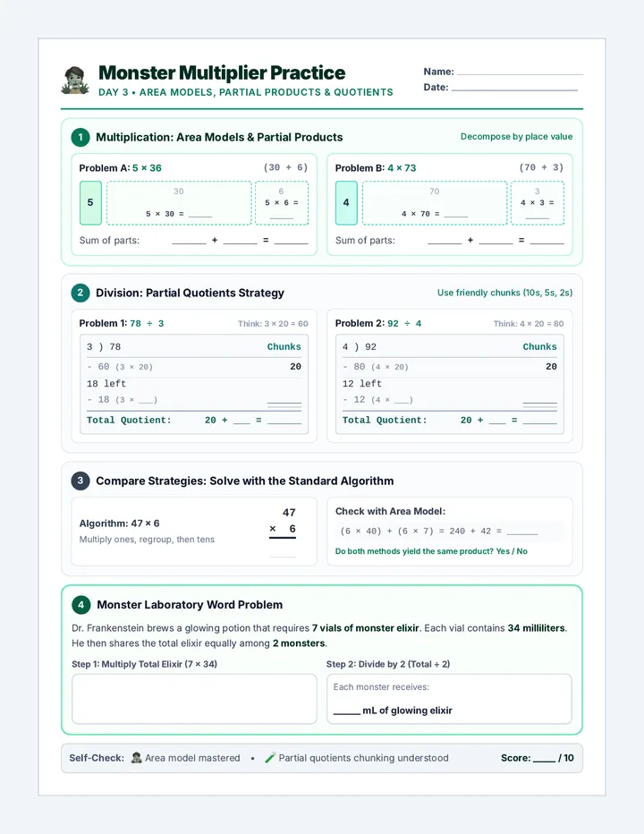644x834 pixels.
Task: Click the '5 × 30 =' answer blank
Action: point(200,216)
